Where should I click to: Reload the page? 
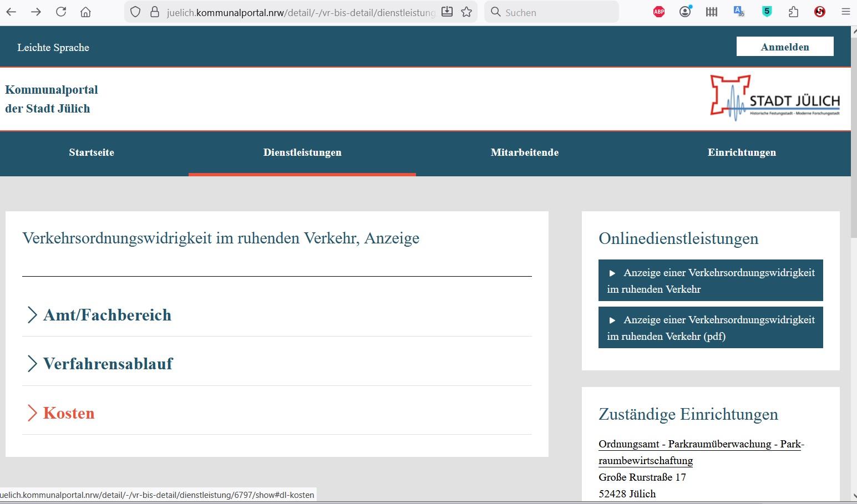click(61, 12)
